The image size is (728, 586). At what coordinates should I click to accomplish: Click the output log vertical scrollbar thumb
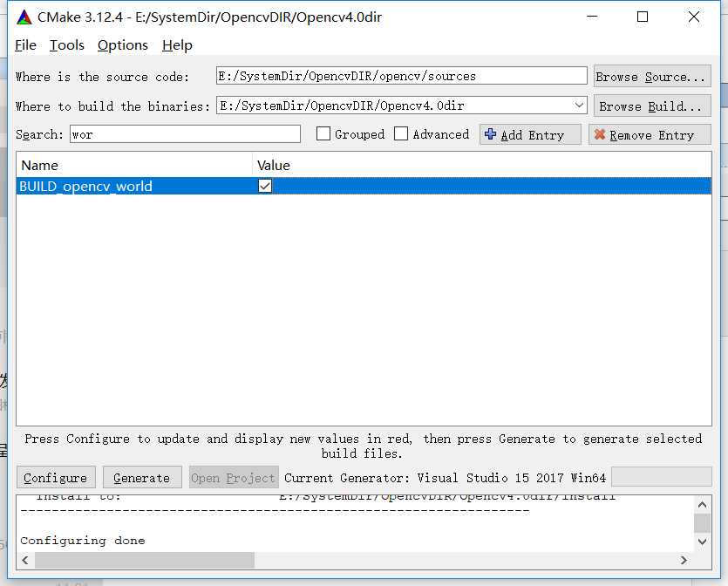(702, 523)
